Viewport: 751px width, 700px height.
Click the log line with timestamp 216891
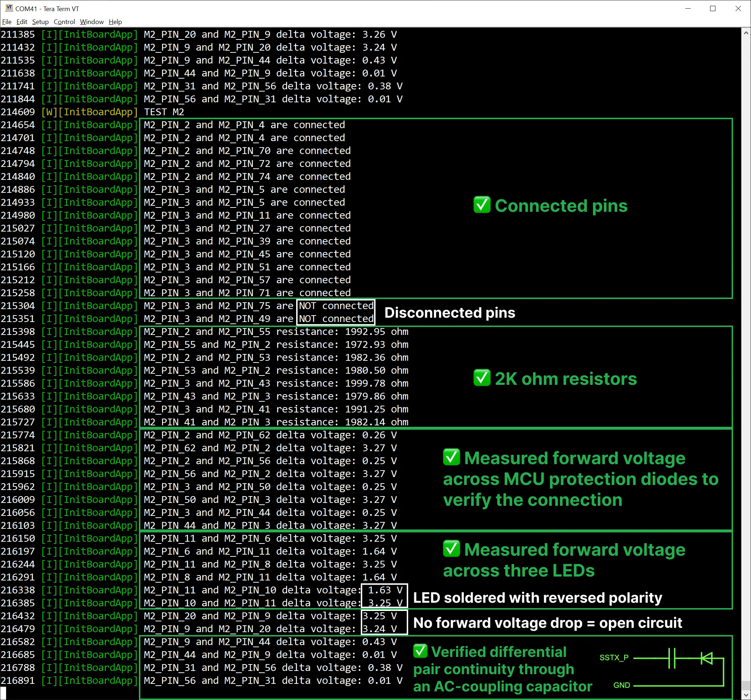coord(202,680)
